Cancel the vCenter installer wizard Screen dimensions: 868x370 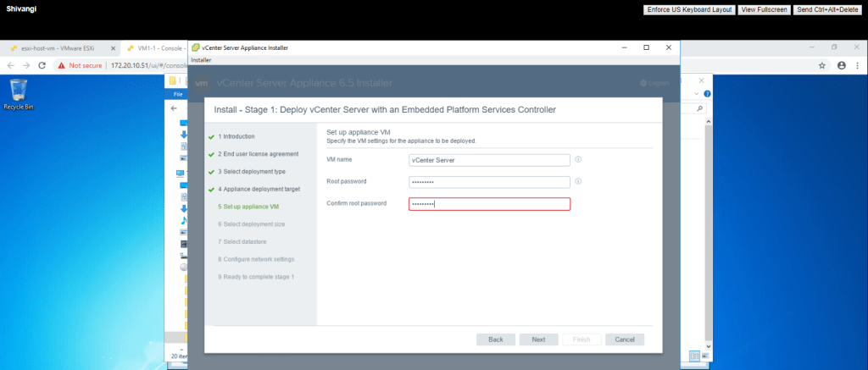pyautogui.click(x=625, y=340)
